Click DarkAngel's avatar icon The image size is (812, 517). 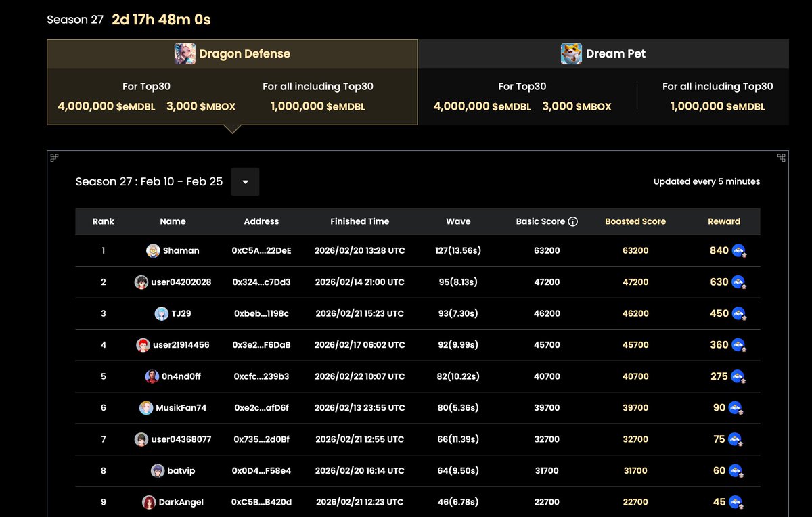click(149, 502)
